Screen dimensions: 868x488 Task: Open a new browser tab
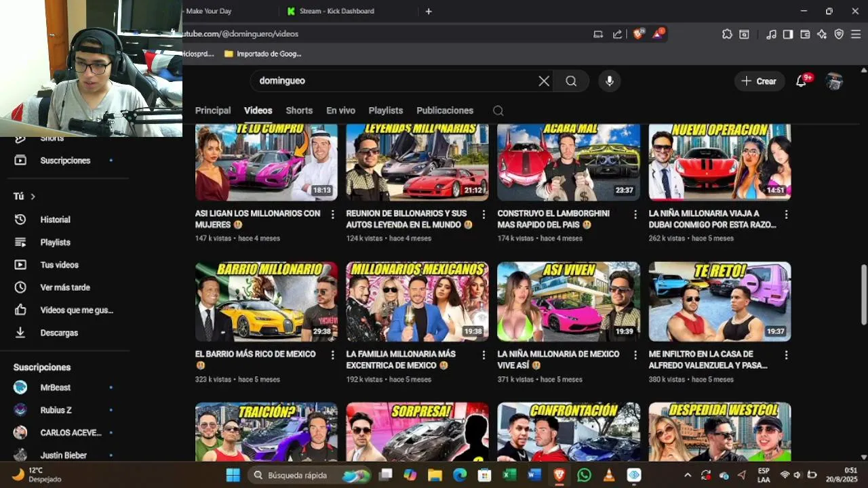tap(429, 12)
